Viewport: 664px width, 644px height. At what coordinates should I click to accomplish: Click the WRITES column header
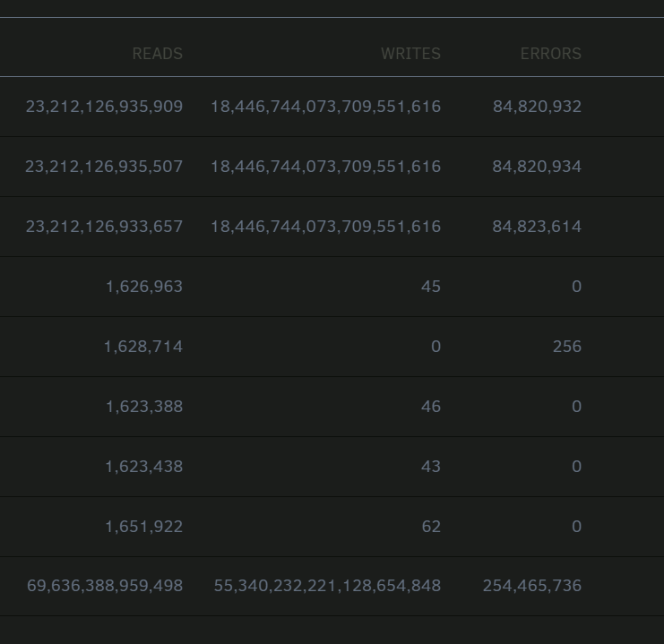click(410, 54)
